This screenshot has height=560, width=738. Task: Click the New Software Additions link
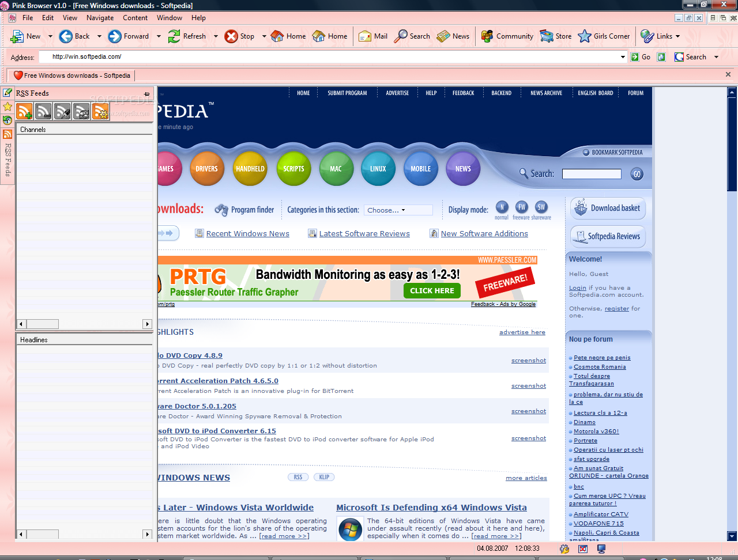tap(484, 233)
